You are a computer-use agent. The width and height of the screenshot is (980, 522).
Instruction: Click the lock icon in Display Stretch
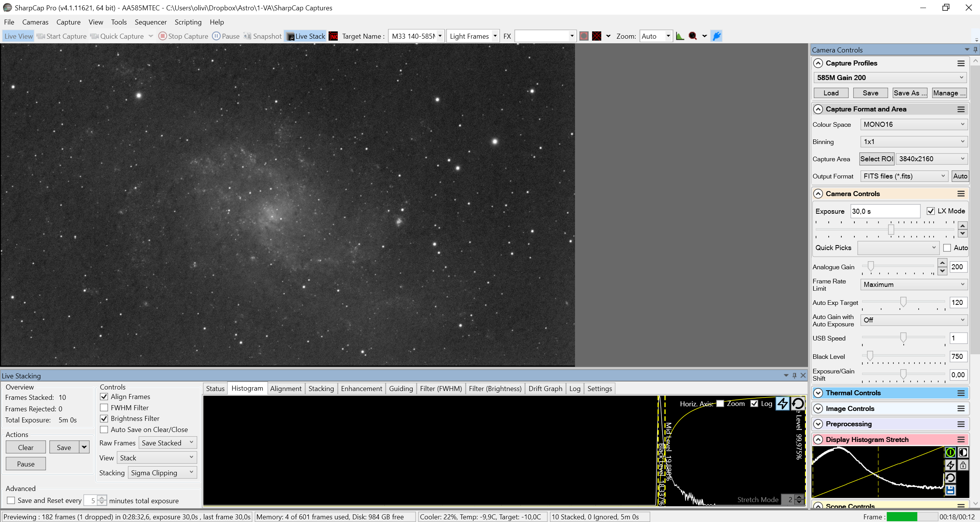coord(963,465)
